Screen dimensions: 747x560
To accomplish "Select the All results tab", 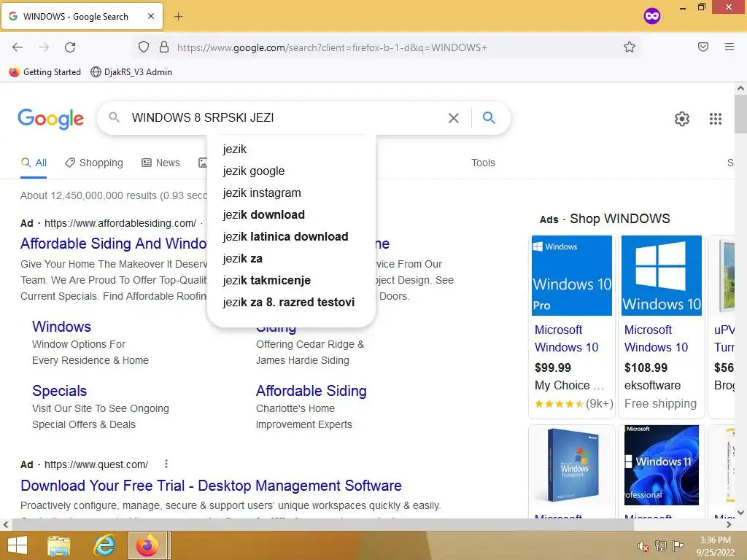I will click(34, 163).
